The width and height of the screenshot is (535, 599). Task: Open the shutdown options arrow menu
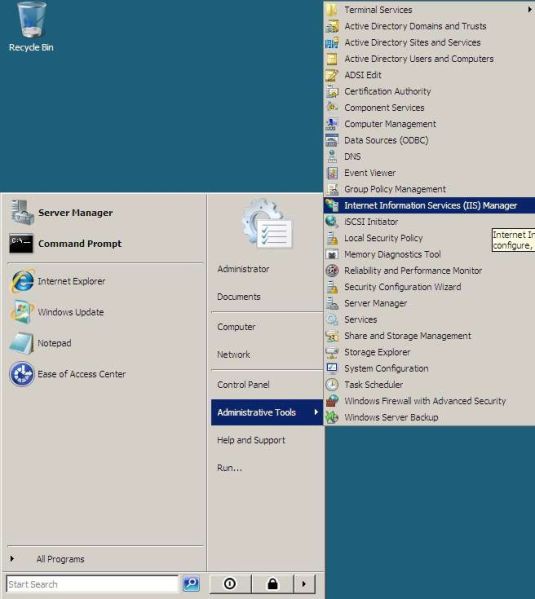[304, 584]
